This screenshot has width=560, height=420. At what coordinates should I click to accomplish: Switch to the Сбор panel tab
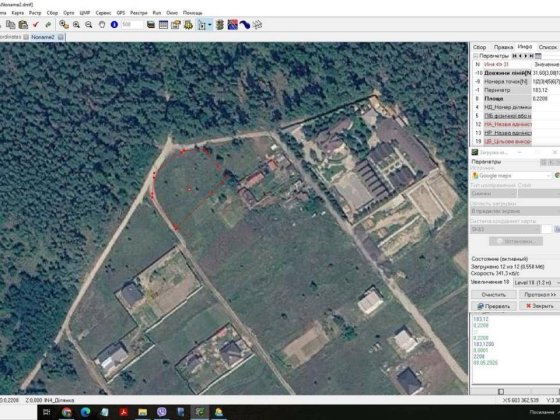pyautogui.click(x=479, y=47)
